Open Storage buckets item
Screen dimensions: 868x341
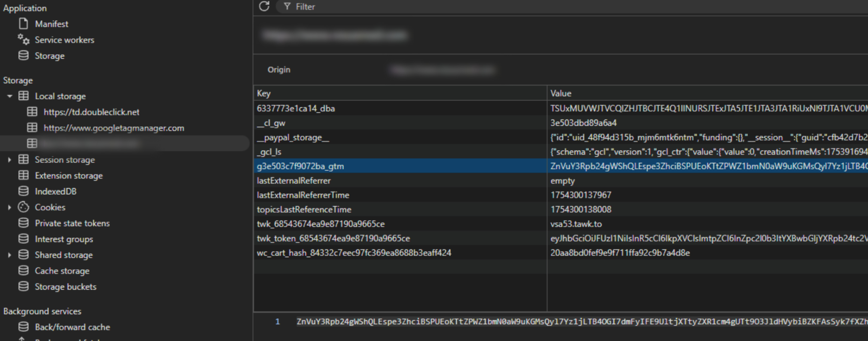(65, 286)
